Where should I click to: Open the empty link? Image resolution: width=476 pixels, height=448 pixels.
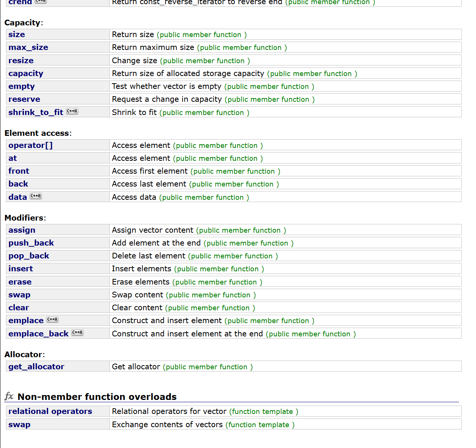click(22, 86)
